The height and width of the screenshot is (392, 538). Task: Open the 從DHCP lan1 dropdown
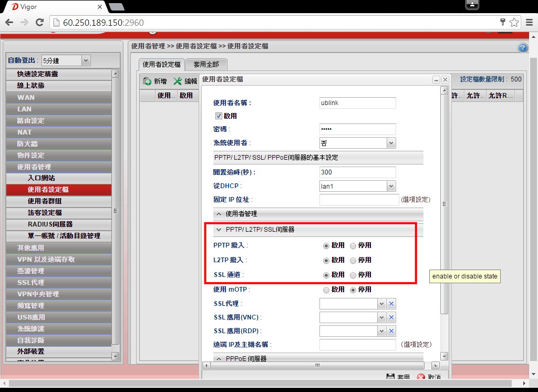pyautogui.click(x=390, y=186)
